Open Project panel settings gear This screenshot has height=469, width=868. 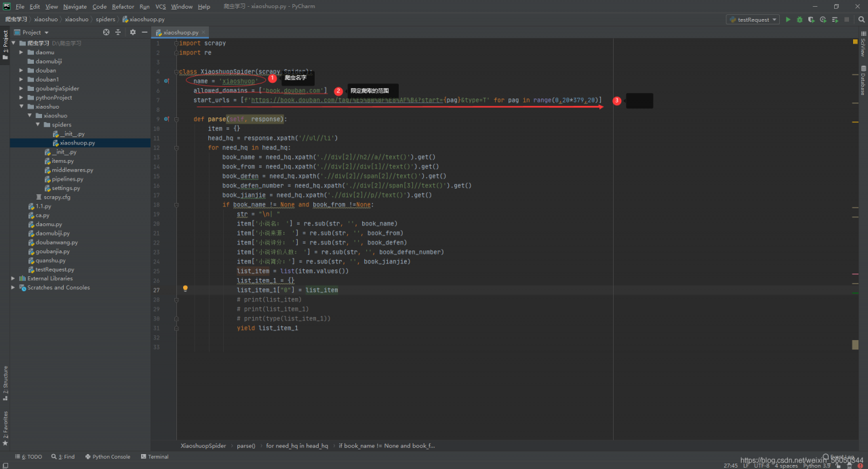(133, 32)
